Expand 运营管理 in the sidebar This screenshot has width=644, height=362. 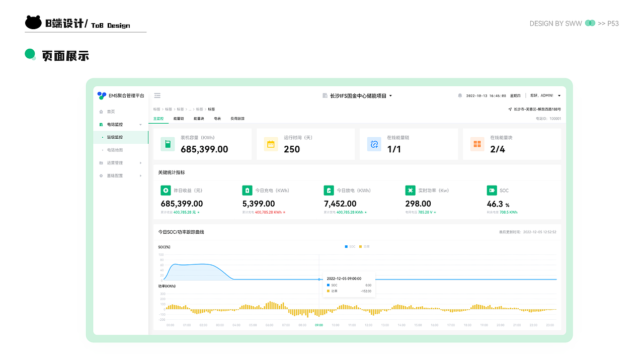click(x=121, y=163)
